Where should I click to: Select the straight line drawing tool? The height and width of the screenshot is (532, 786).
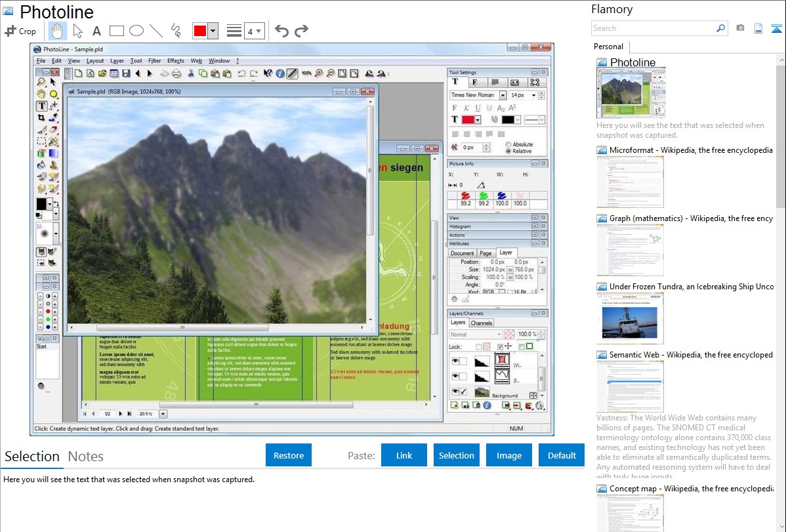tap(156, 31)
